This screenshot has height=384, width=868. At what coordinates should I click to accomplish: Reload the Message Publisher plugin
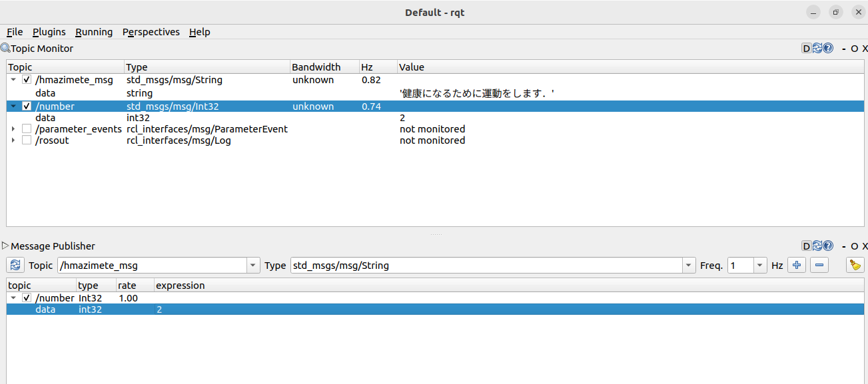817,246
